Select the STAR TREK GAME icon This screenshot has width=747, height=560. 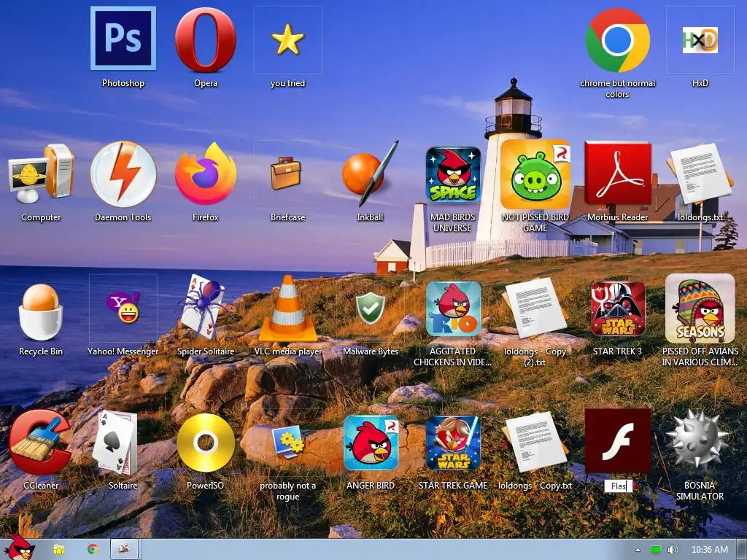click(x=453, y=443)
